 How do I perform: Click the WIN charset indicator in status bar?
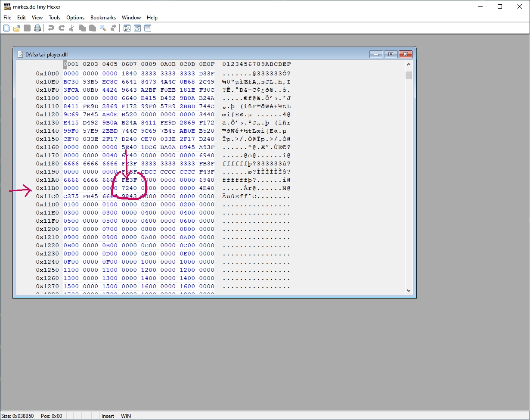coord(126,416)
